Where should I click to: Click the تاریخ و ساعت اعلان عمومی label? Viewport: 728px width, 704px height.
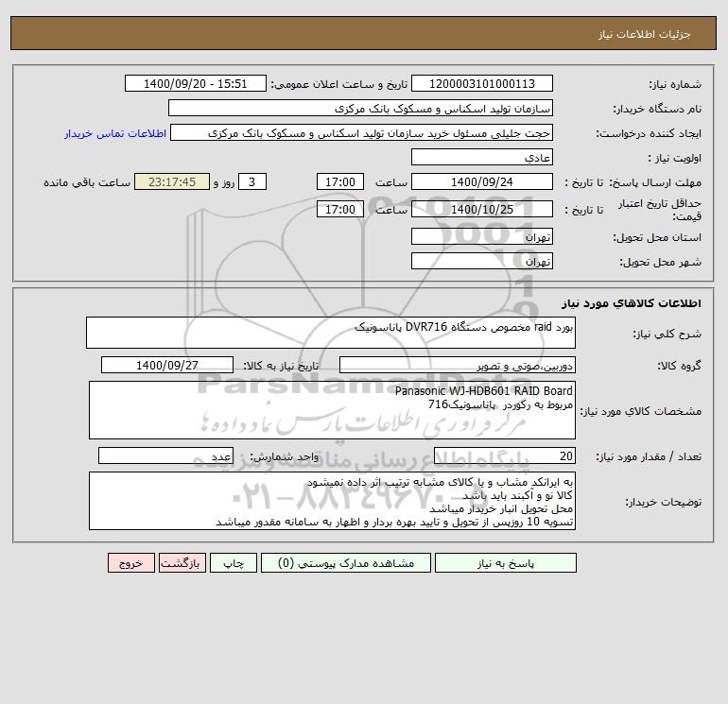(x=338, y=84)
